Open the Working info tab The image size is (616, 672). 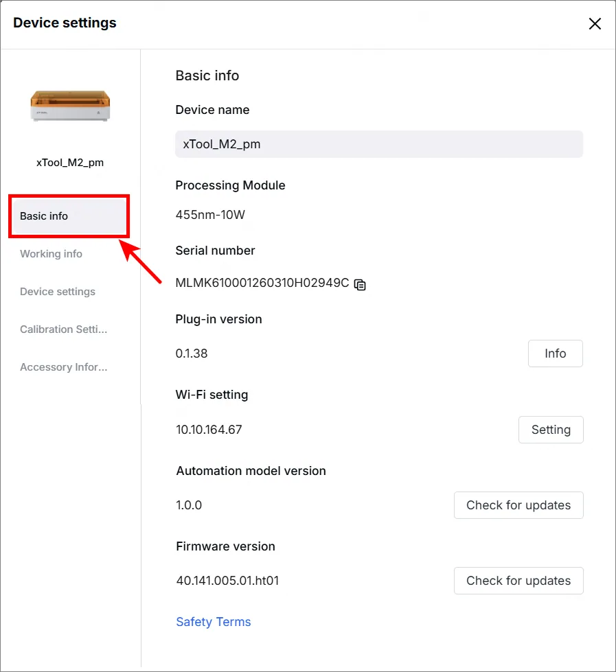tap(51, 254)
